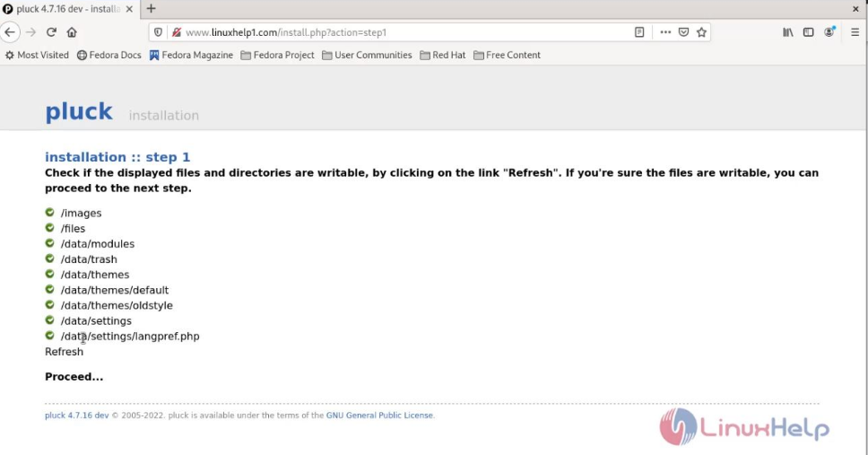Image resolution: width=868 pixels, height=455 pixels.
Task: Close the pluck 4.7.16 dev tab
Action: click(129, 9)
